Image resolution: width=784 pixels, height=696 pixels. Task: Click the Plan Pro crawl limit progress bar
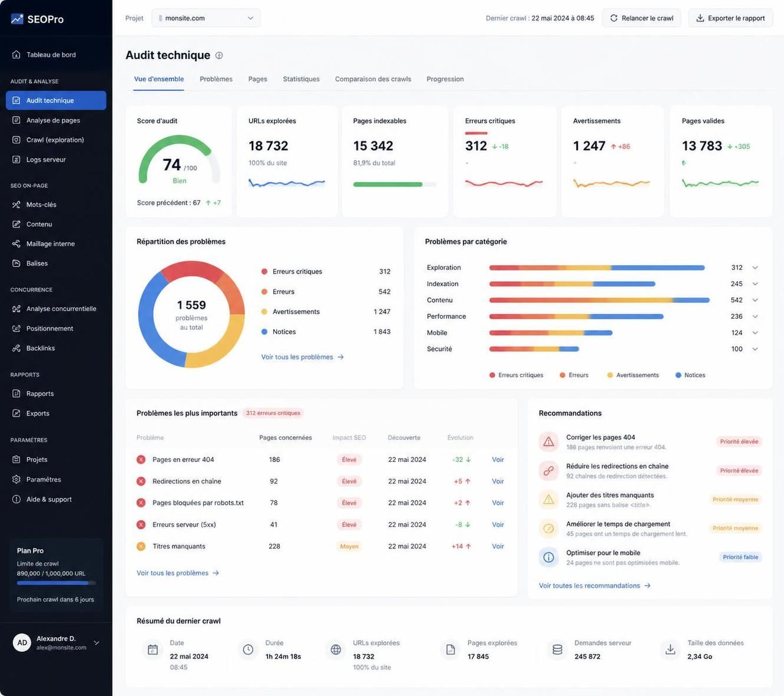(x=57, y=583)
